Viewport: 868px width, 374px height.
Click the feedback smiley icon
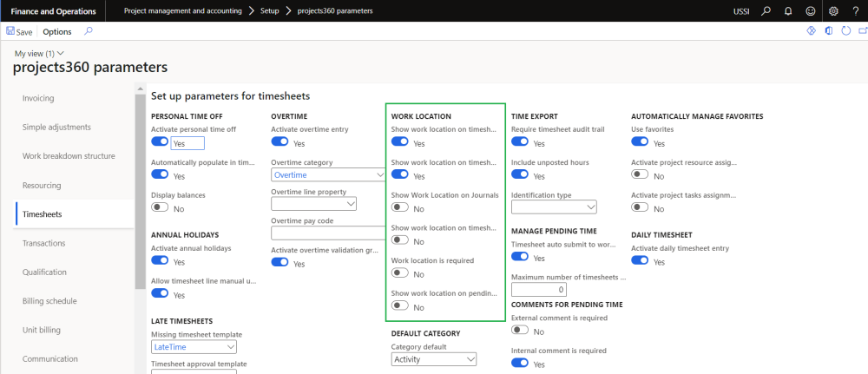(x=811, y=10)
